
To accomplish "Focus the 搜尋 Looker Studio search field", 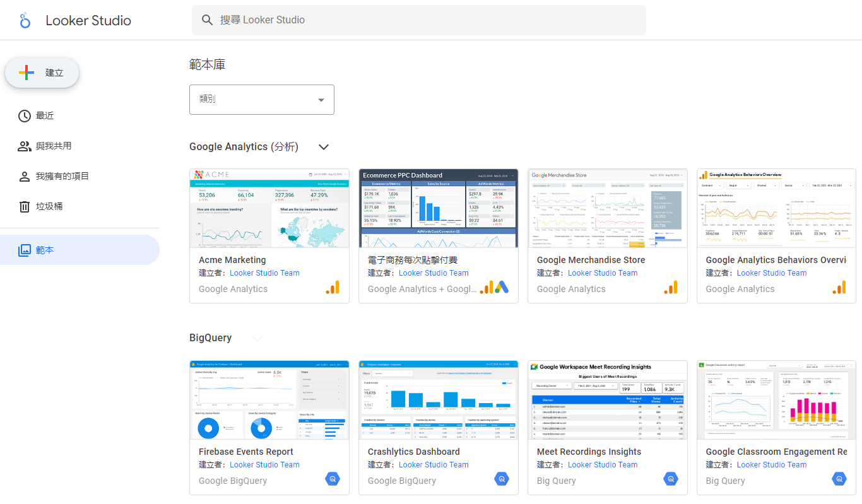I will tap(419, 20).
